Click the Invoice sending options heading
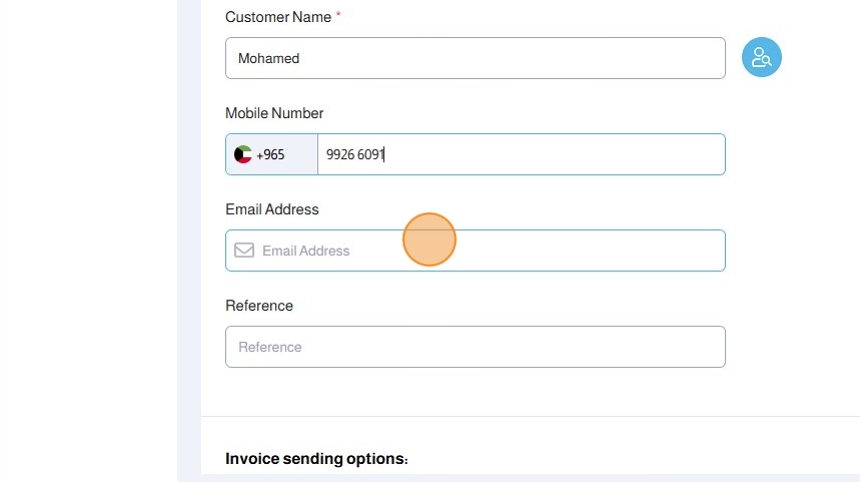Viewport: 860px width, 482px height. [316, 459]
